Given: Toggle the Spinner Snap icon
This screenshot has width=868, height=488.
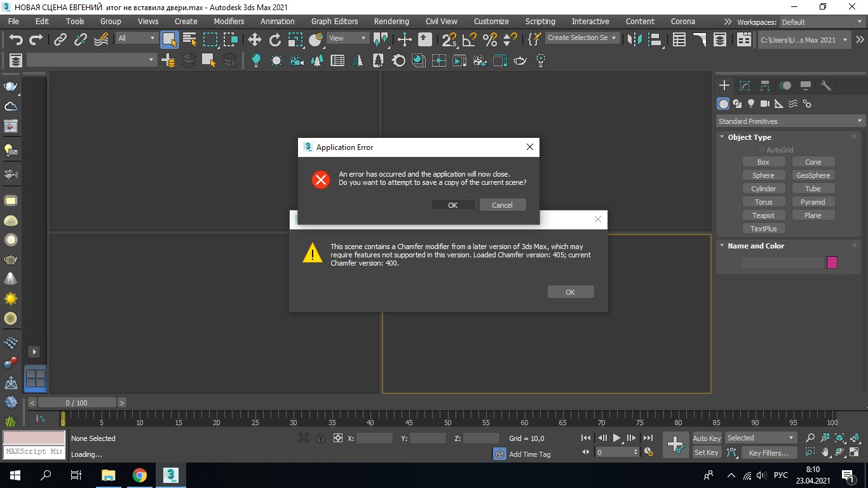Looking at the screenshot, I should tap(510, 39).
